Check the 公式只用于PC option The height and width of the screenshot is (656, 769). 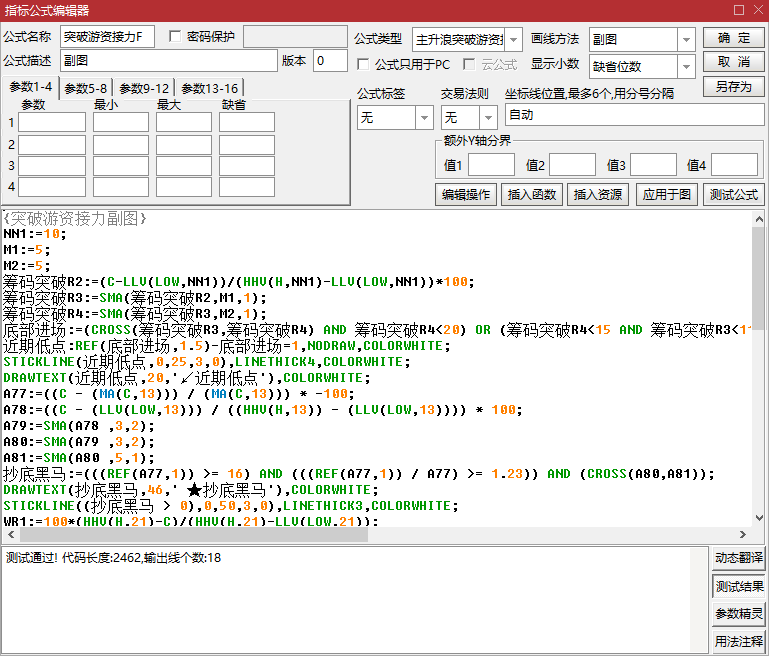coord(364,65)
